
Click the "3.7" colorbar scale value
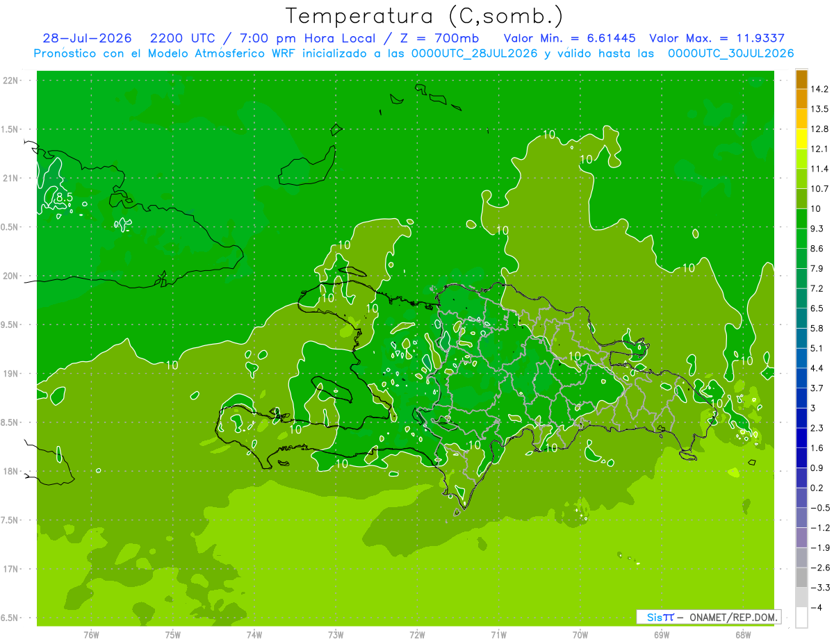point(817,388)
